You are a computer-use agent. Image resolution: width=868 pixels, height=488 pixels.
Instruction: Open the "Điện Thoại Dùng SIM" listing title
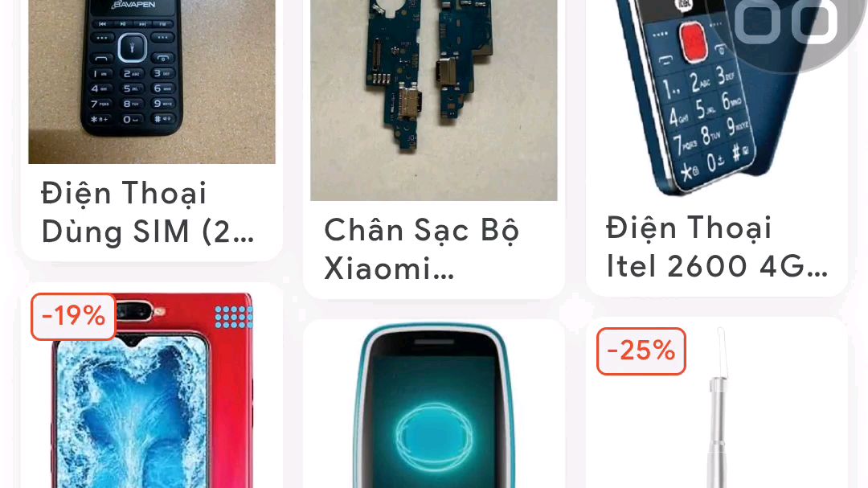pos(148,212)
